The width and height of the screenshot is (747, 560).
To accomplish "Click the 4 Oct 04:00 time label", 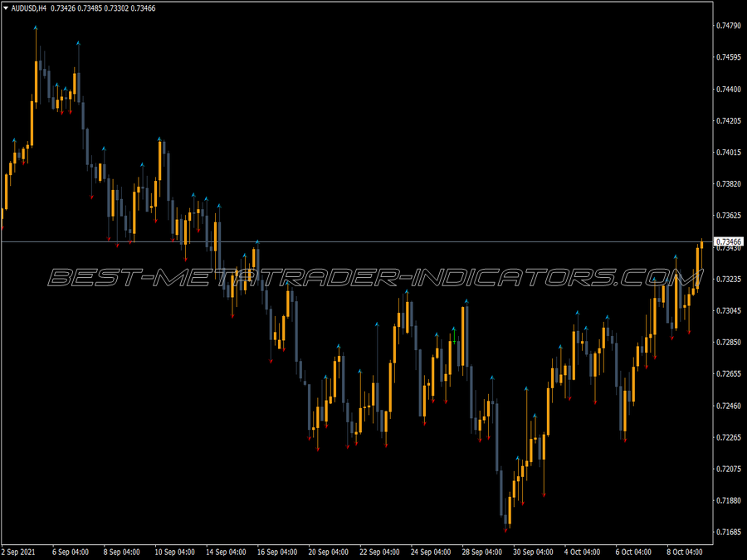I will tap(582, 553).
